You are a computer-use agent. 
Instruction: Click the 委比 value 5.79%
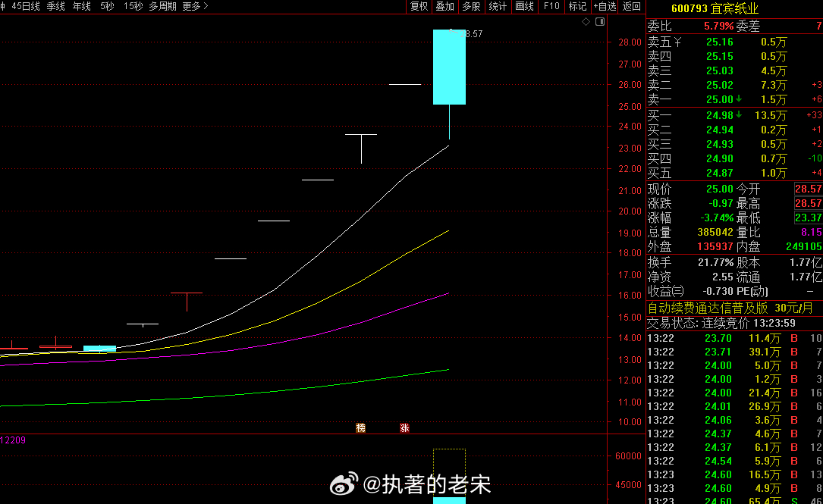click(718, 26)
